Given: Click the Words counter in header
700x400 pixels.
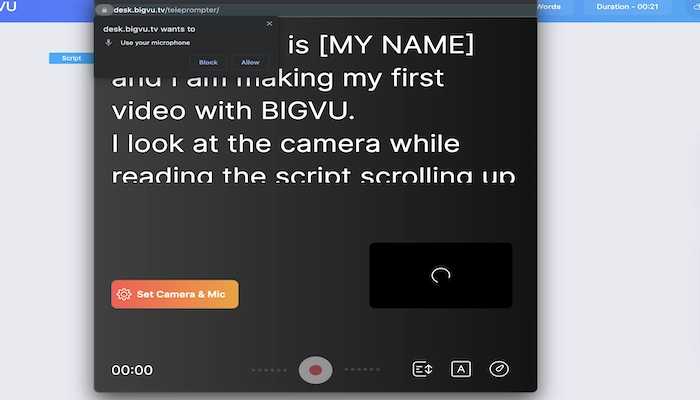Looking at the screenshot, I should tap(548, 6).
